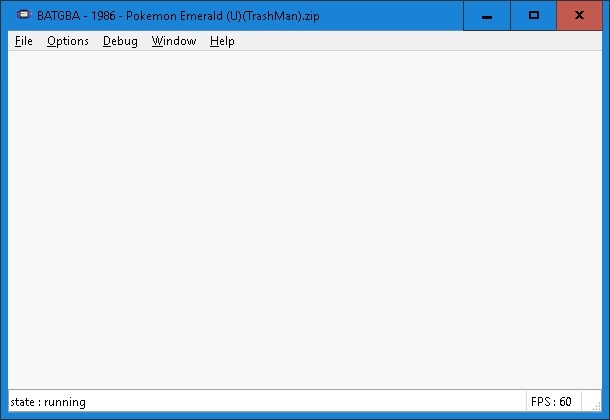
Task: Close the BATGBA window
Action: [x=579, y=16]
